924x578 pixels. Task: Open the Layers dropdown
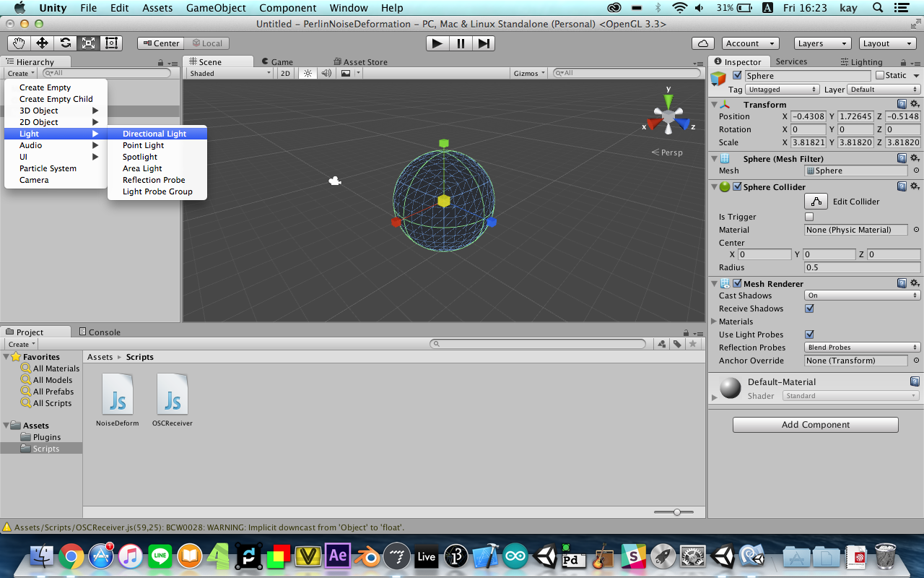point(823,43)
